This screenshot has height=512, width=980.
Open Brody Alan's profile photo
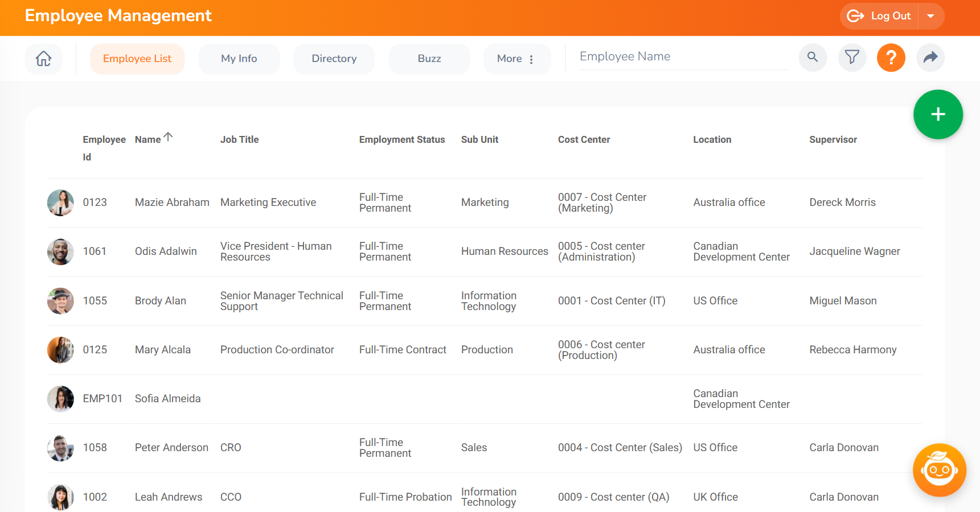point(60,301)
